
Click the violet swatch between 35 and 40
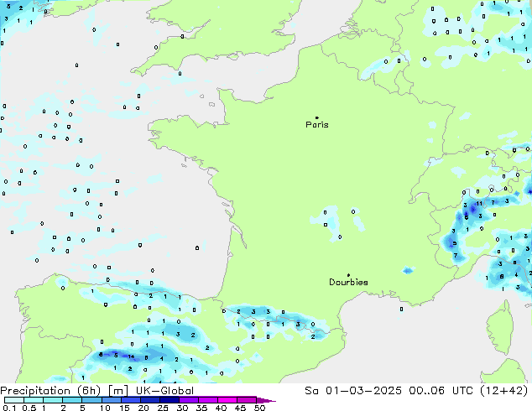click(207, 400)
